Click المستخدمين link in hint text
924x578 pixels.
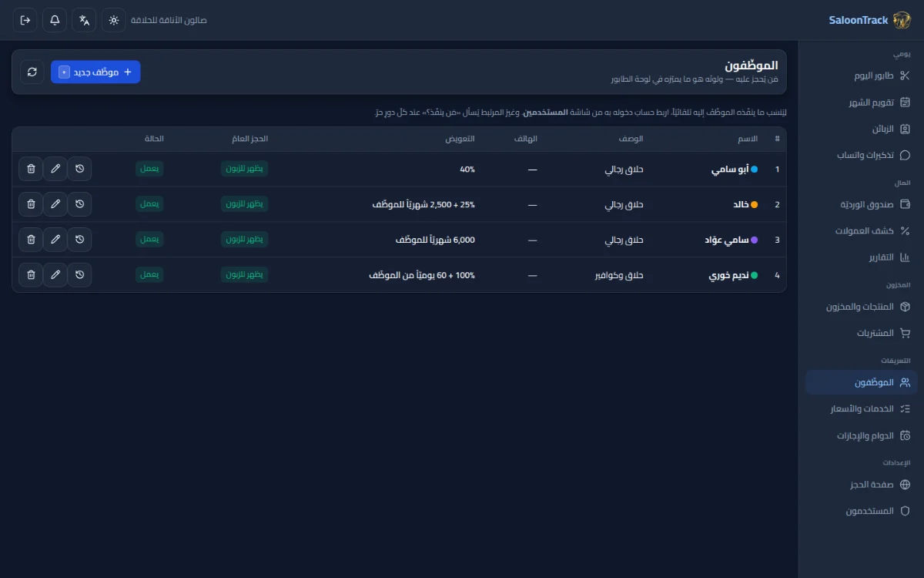click(545, 113)
